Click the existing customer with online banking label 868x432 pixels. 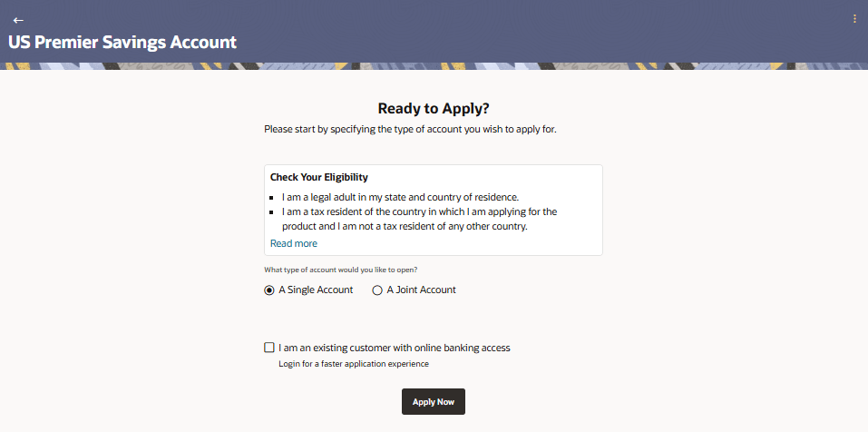(x=395, y=348)
